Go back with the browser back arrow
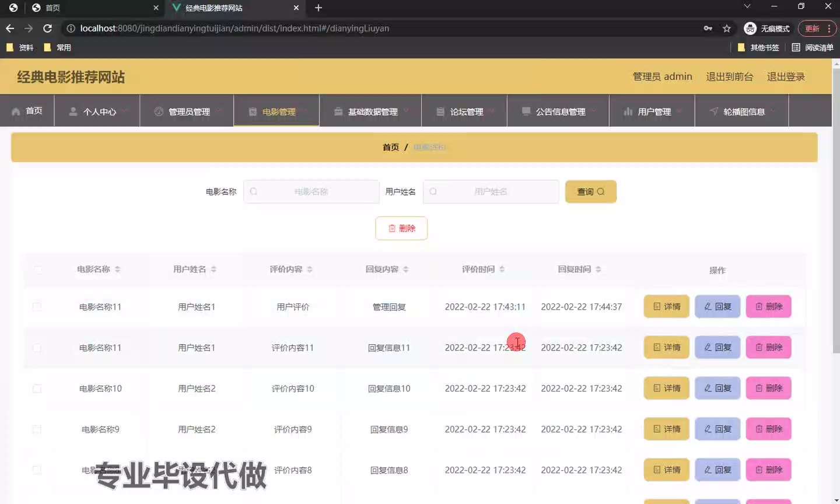The width and height of the screenshot is (840, 504). point(10,28)
